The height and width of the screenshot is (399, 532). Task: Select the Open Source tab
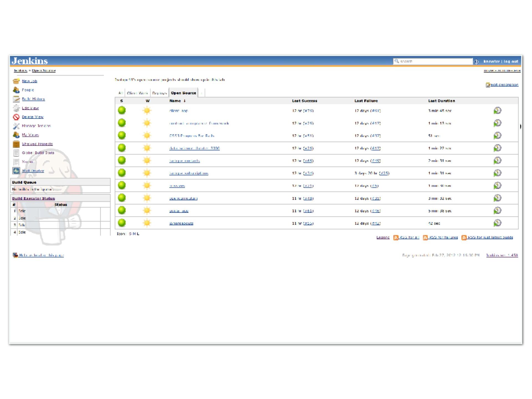click(183, 93)
